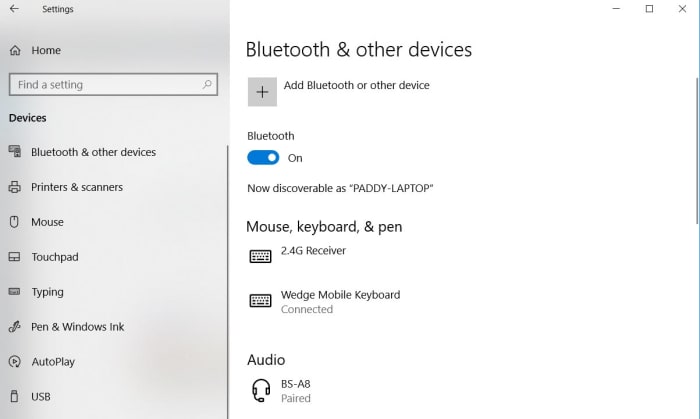Screen dimensions: 700x419
Task: Click the BS-A8 headset icon
Action: click(260, 389)
